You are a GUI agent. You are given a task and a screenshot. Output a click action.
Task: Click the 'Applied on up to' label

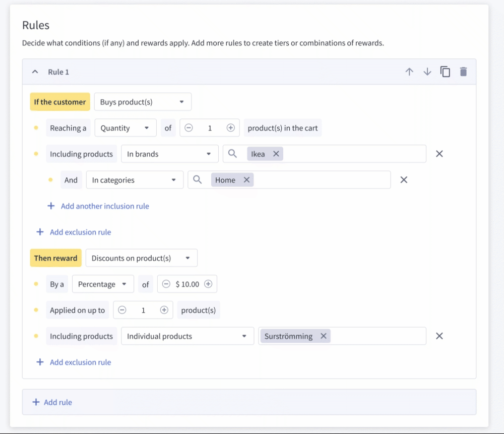click(78, 310)
